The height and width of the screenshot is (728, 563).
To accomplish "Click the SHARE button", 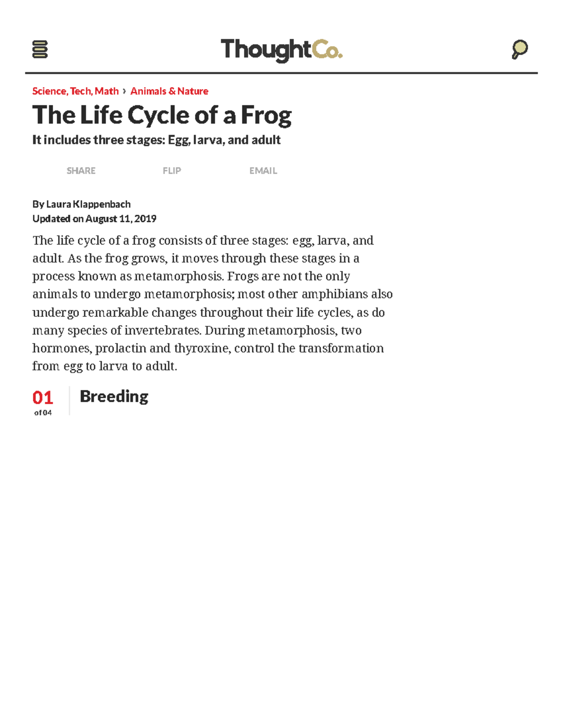I will [81, 171].
